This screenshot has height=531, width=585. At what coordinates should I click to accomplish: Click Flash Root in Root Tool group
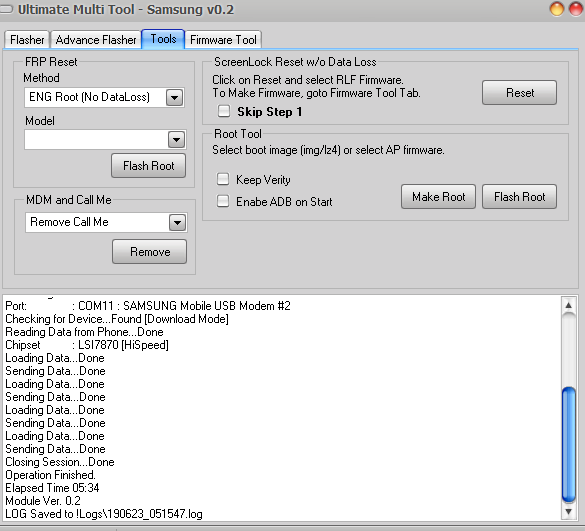[519, 197]
